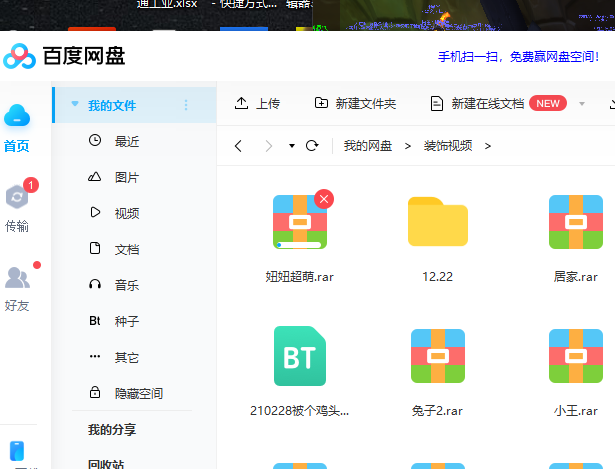Click the refresh icon in navigation bar
Image resolution: width=615 pixels, height=469 pixels.
pos(312,146)
